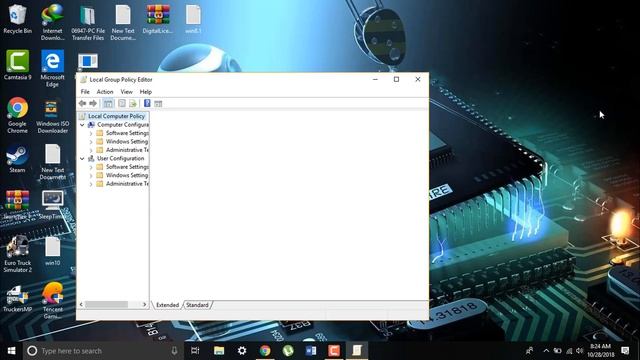
Task: Click the tree pane horizontal scrollbar thumb
Action: (x=106, y=304)
